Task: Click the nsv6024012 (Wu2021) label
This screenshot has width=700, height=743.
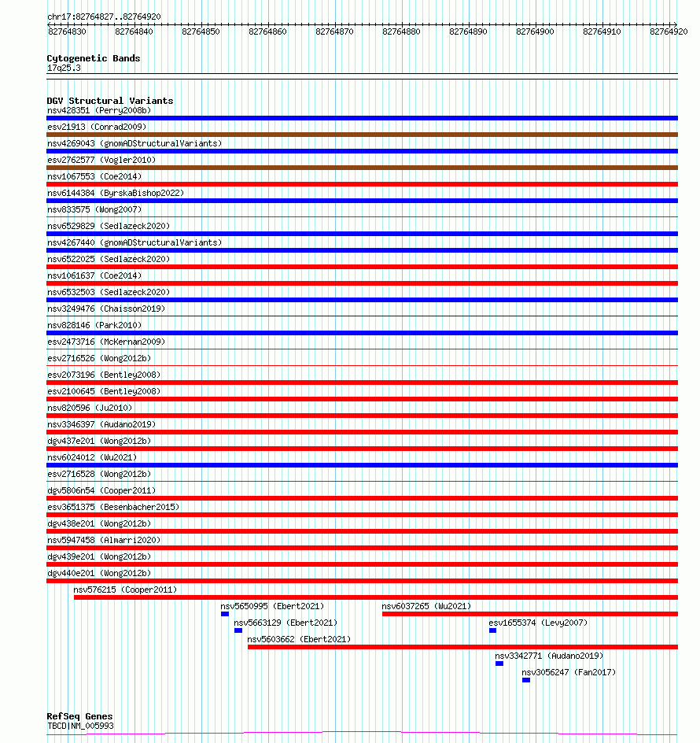Action: pos(92,458)
